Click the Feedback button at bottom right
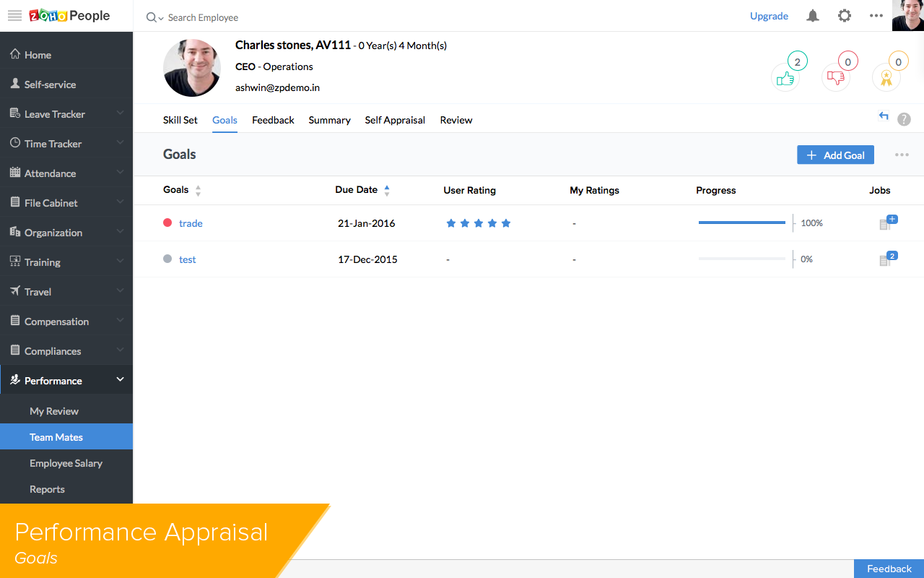 889,569
